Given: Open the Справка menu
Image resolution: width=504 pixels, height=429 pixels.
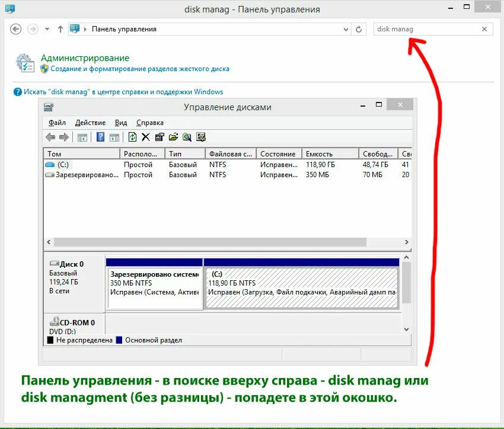Looking at the screenshot, I should 150,123.
